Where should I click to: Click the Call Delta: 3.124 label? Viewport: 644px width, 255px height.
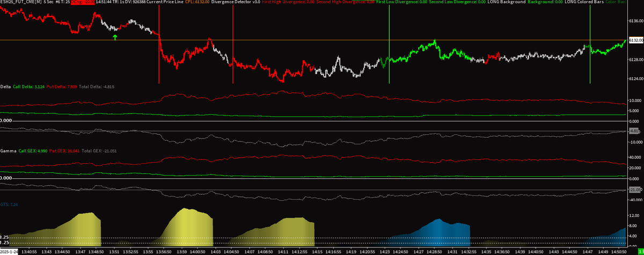click(x=28, y=86)
